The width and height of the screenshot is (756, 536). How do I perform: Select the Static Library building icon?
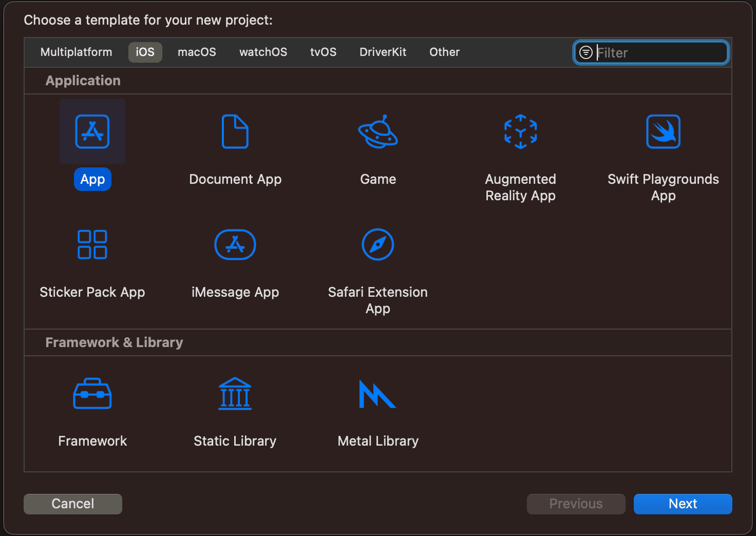pos(235,394)
